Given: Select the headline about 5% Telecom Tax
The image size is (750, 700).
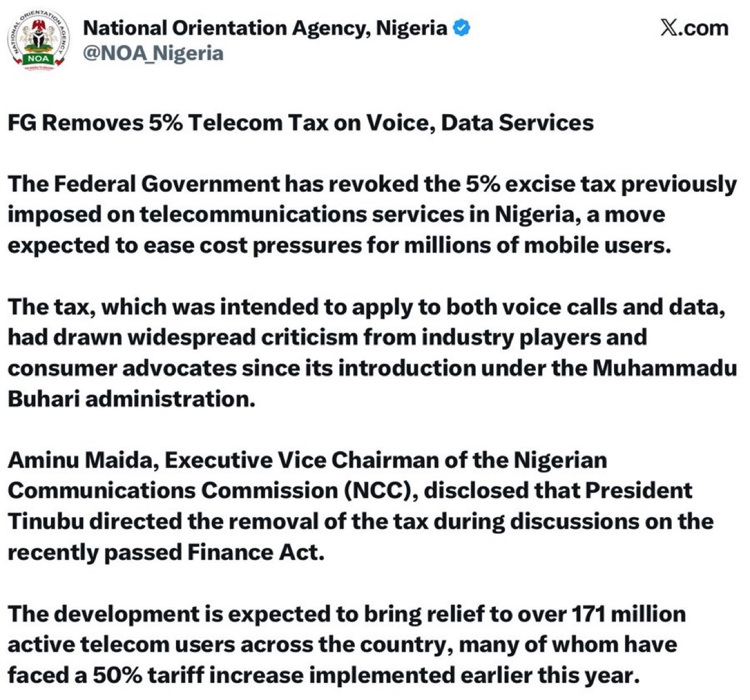Looking at the screenshot, I should coord(300,123).
